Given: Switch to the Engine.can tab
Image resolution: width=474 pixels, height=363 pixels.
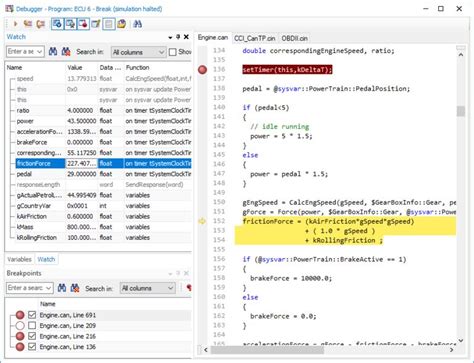Looking at the screenshot, I should coord(213,38).
